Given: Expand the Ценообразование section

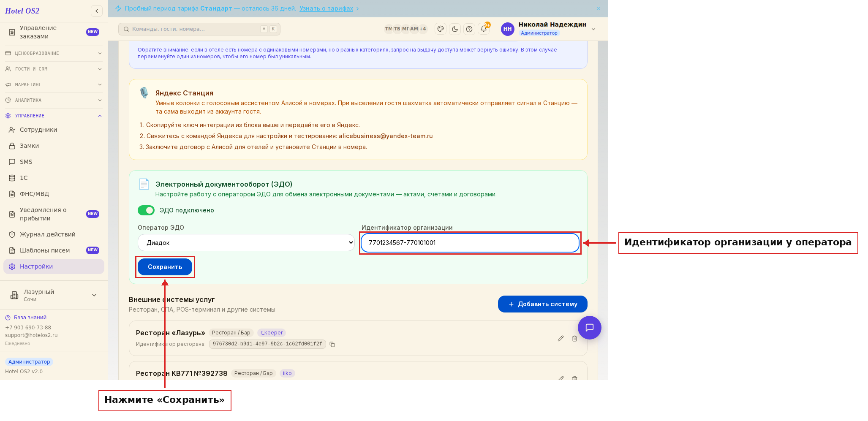Looking at the screenshot, I should click(54, 53).
